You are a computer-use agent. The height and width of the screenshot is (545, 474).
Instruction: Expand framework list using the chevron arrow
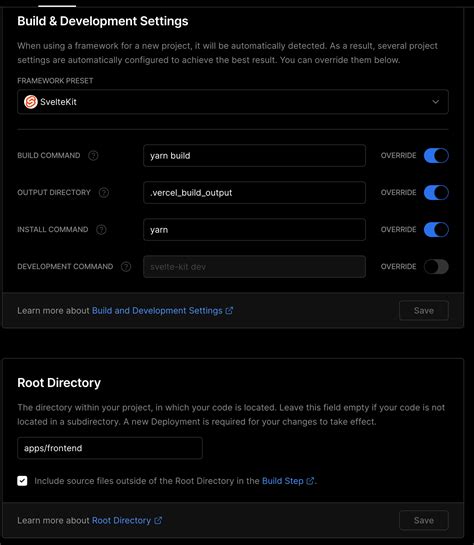(435, 102)
